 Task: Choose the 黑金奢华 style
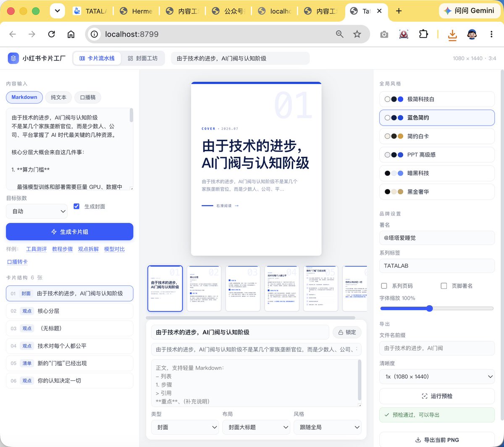coord(437,192)
